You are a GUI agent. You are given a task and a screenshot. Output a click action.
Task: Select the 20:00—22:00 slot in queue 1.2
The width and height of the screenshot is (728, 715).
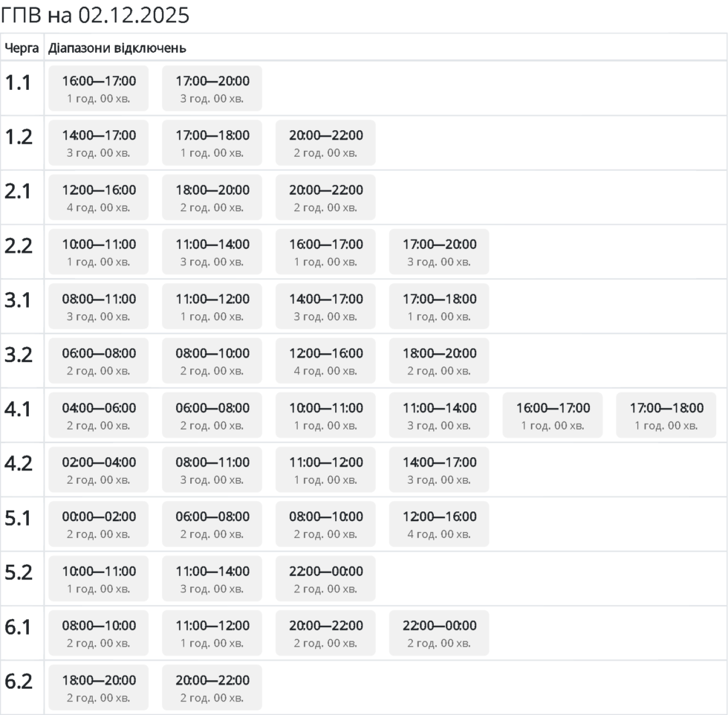point(325,143)
